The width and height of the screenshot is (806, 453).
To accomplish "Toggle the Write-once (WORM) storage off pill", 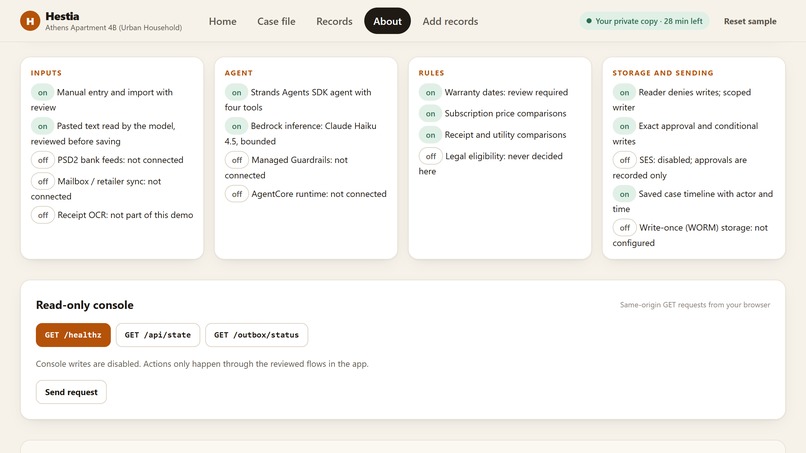I will (625, 228).
